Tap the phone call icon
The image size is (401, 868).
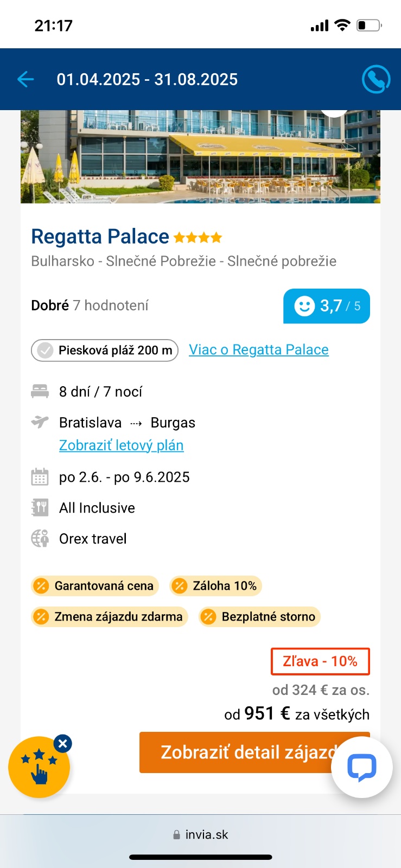click(x=375, y=80)
